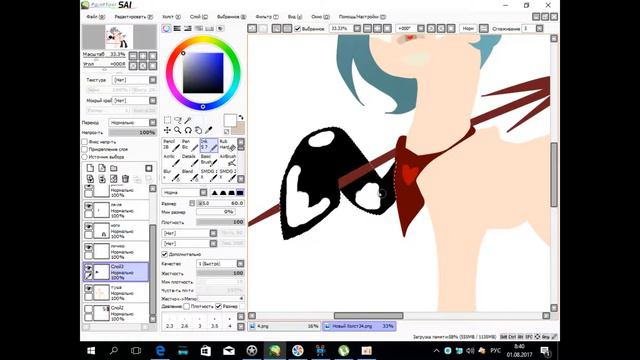Choose the Blur brush
The width and height of the screenshot is (640, 360).
click(171, 175)
